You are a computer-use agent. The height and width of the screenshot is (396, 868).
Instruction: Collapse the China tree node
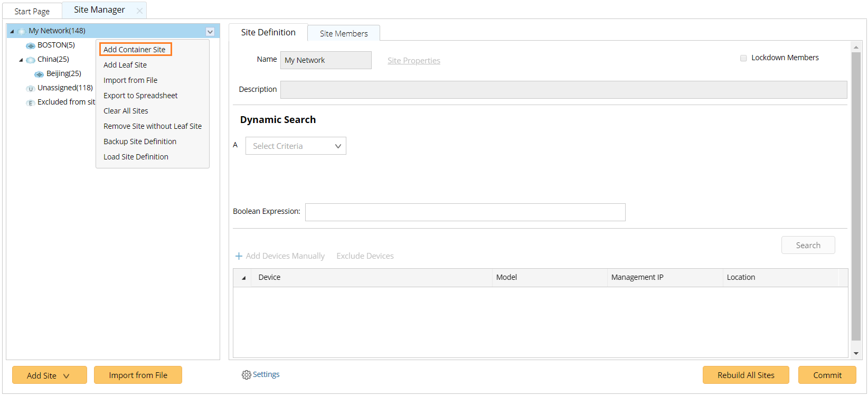(21, 60)
